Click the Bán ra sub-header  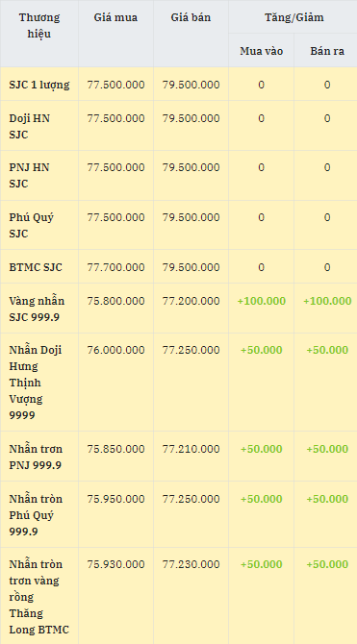[x=327, y=51]
